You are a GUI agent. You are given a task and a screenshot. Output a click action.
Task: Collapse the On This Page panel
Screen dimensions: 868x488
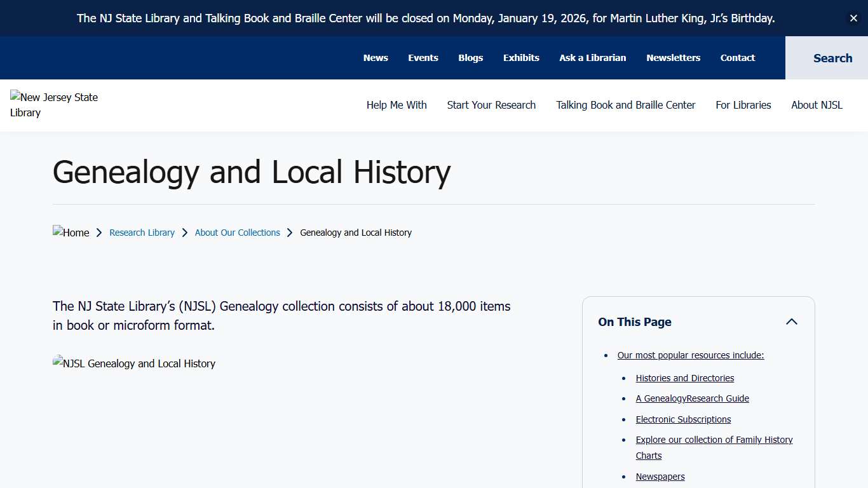(792, 322)
